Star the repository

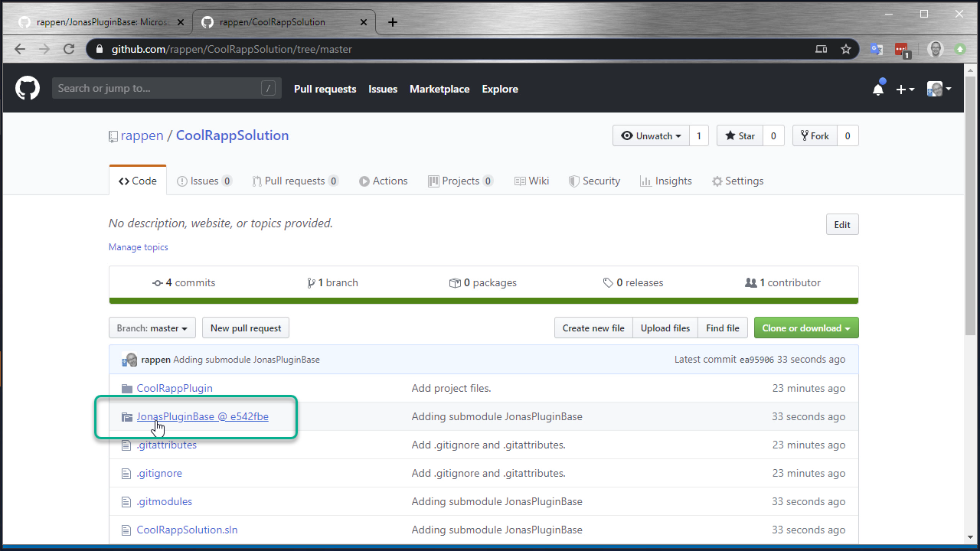pos(740,136)
